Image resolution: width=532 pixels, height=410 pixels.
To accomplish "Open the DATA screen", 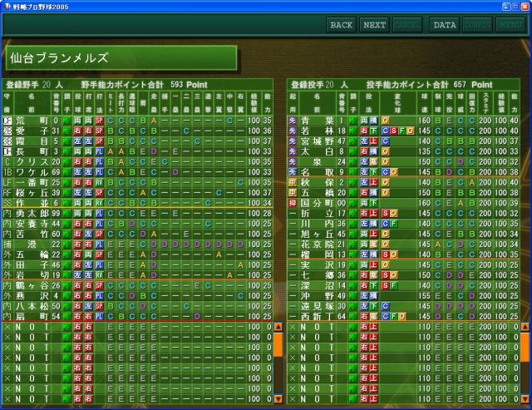I will point(445,25).
